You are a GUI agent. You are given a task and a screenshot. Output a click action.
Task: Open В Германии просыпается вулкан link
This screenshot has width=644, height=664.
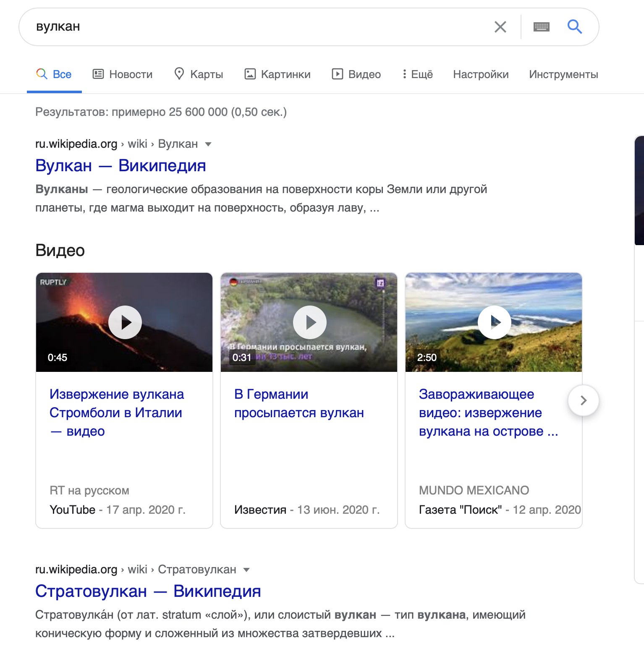click(299, 403)
